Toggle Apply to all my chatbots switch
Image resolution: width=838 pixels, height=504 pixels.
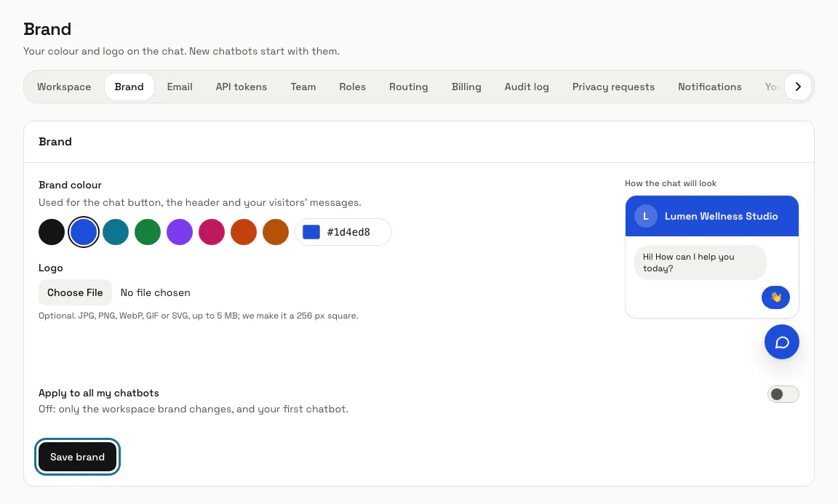click(783, 394)
